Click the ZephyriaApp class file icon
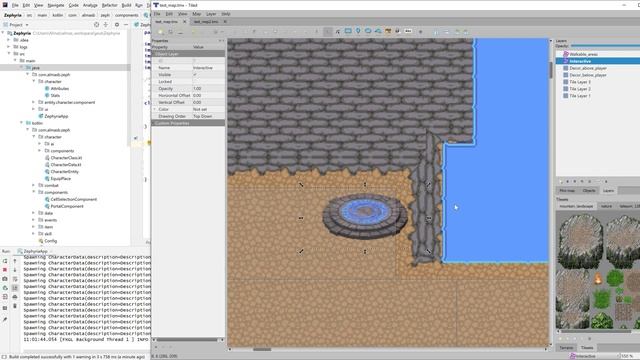This screenshot has width=640, height=360. (x=41, y=116)
